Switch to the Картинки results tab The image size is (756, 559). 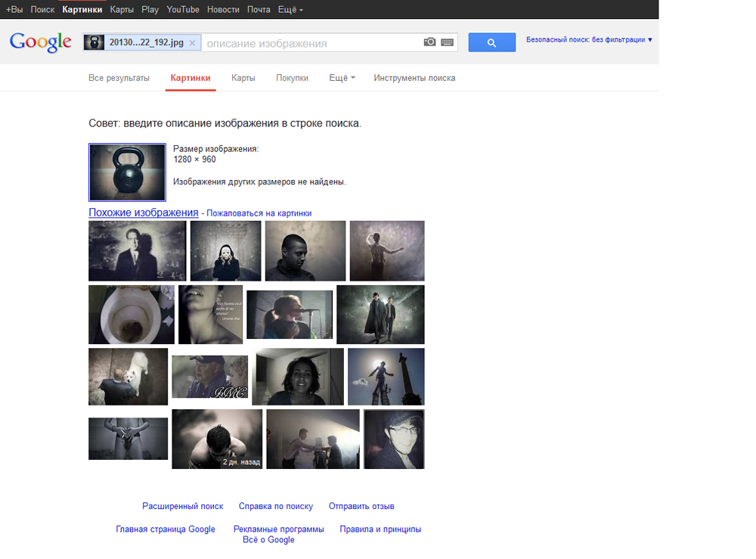click(x=190, y=77)
